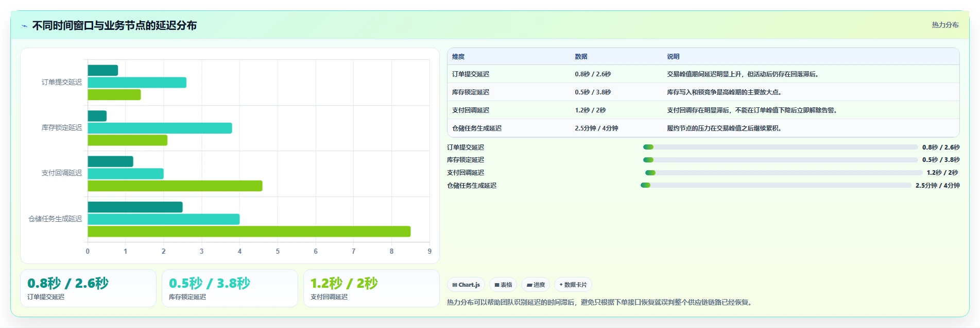Click the lime green bar for 支付回调延迟
The height and width of the screenshot is (328, 980).
175,186
